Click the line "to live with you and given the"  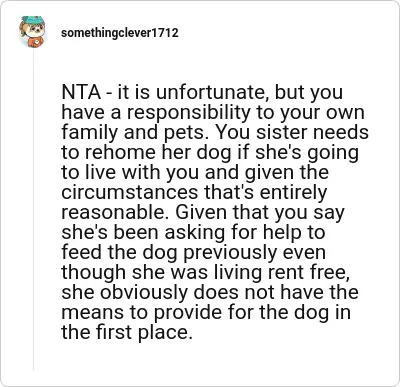click(x=195, y=173)
